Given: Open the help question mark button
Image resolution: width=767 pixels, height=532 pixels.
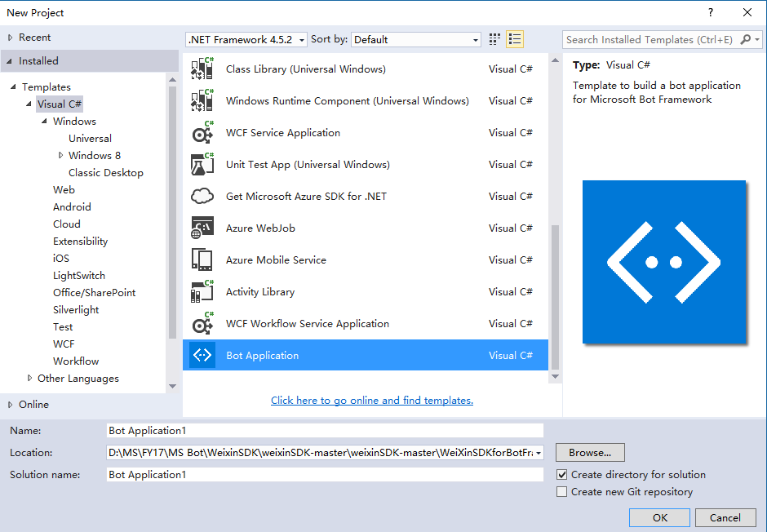Looking at the screenshot, I should coord(710,13).
